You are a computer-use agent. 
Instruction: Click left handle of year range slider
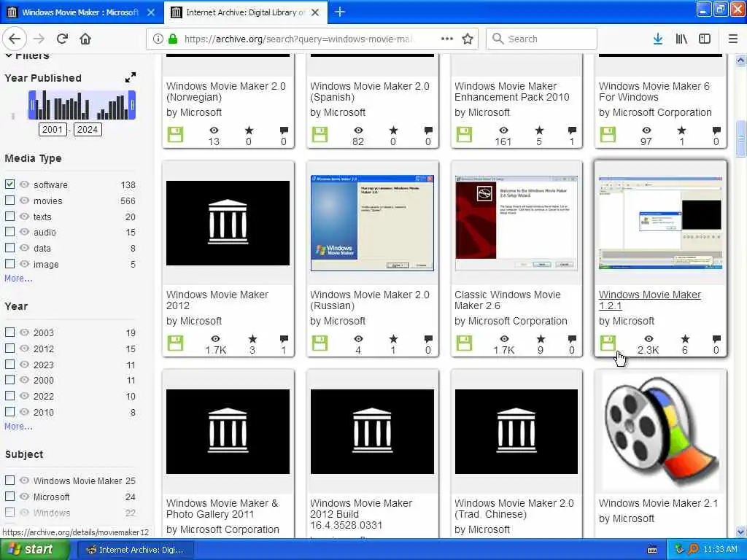(32, 105)
